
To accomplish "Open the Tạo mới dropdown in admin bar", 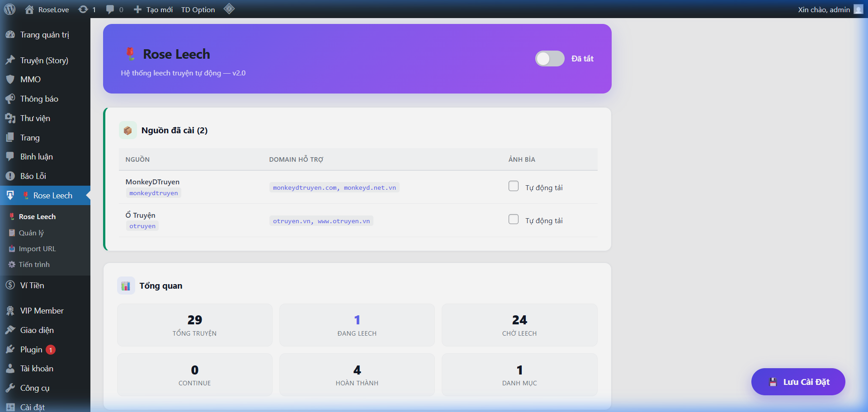I will (x=153, y=9).
